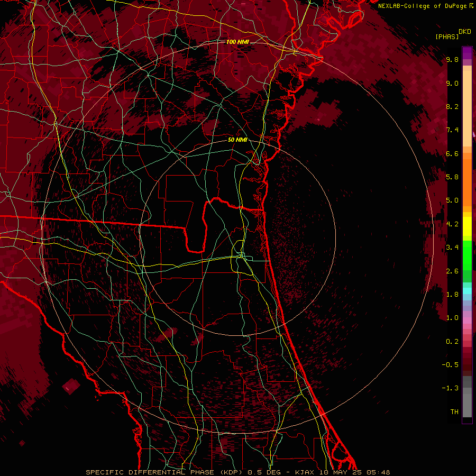Click the 5.8 value on the color scale
This screenshot has height=476, width=476.
(452, 177)
